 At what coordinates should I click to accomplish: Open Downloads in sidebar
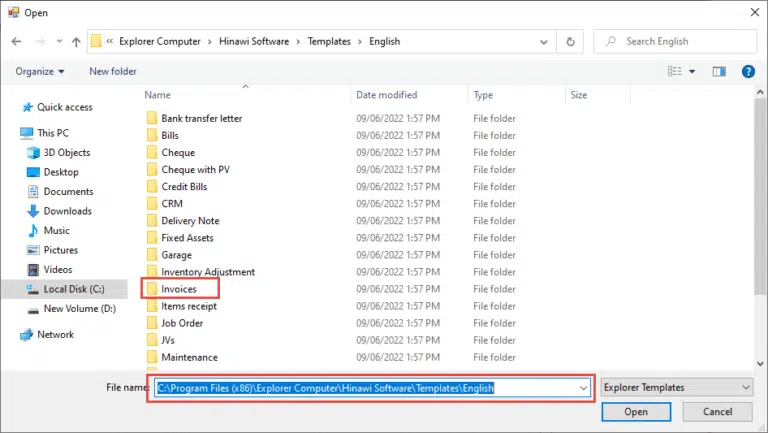tap(59, 211)
